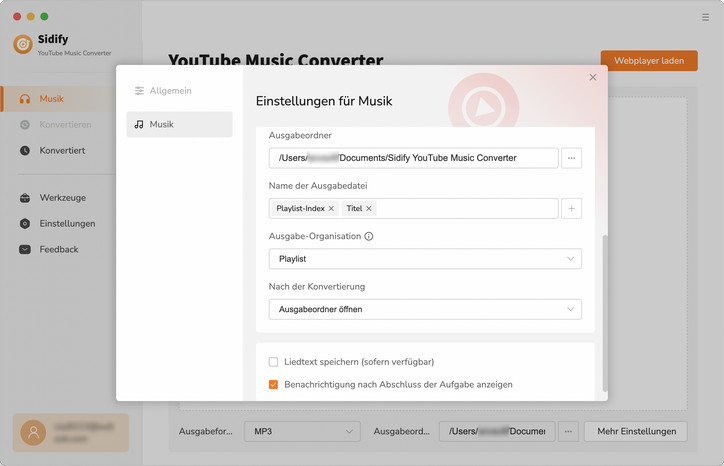724x466 pixels.
Task: Click the account panel at bottom left
Action: (x=71, y=433)
